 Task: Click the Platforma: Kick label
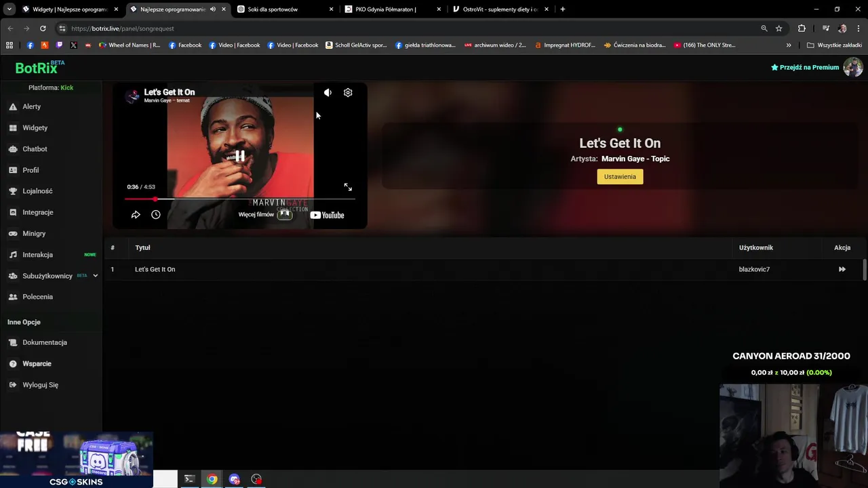(x=51, y=87)
